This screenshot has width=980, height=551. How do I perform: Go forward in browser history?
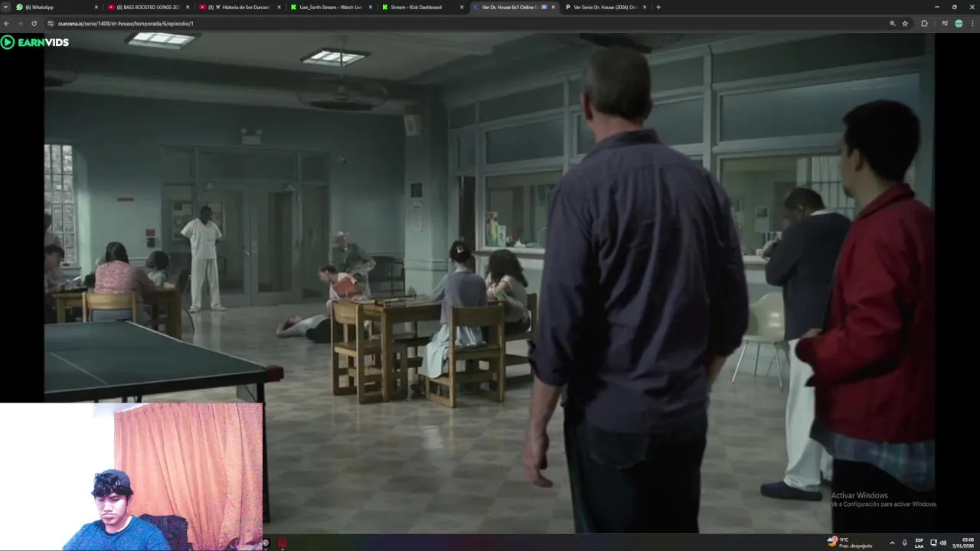(21, 24)
